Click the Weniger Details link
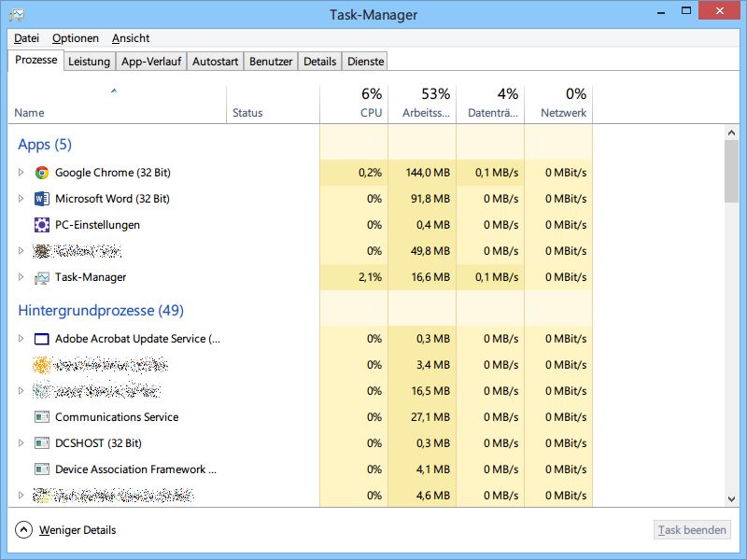 point(78,530)
